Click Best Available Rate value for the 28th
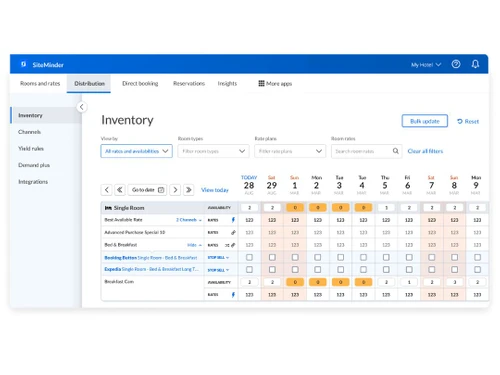500x375 pixels. (x=249, y=220)
